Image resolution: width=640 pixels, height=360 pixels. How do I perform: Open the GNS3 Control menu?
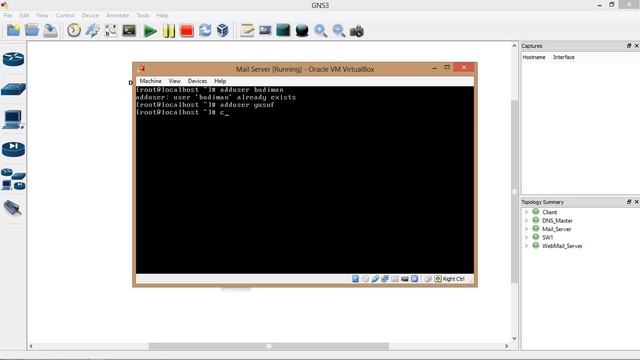tap(65, 15)
